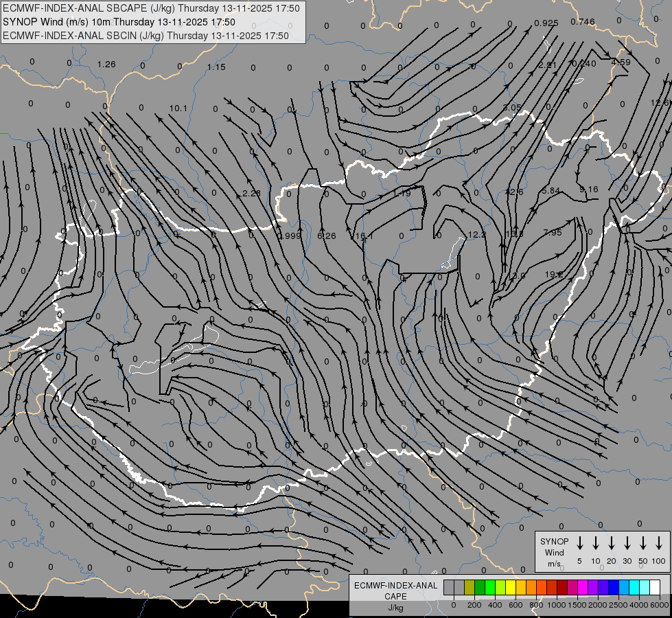Click the 1.15 value on the map
Screen dimensions: 672x618
point(216,67)
